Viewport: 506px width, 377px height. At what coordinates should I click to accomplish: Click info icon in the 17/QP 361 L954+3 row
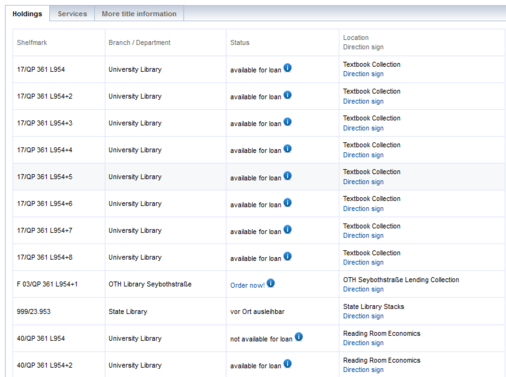(x=287, y=122)
